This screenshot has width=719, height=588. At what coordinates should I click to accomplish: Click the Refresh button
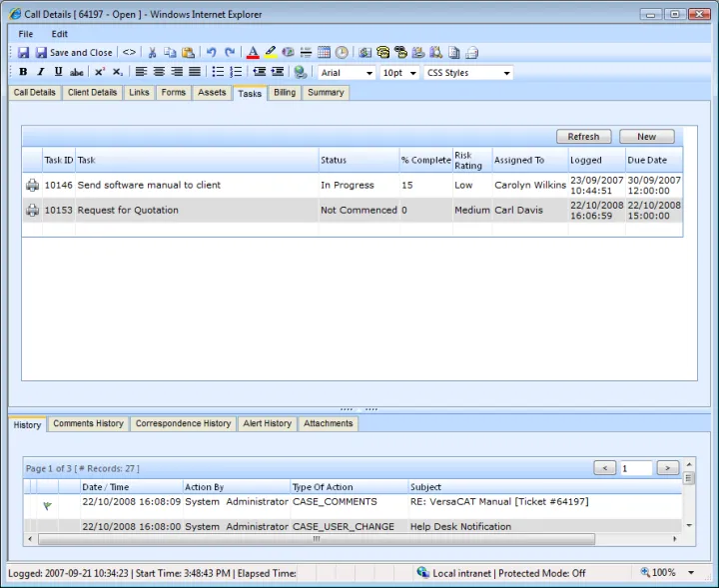pyautogui.click(x=584, y=137)
